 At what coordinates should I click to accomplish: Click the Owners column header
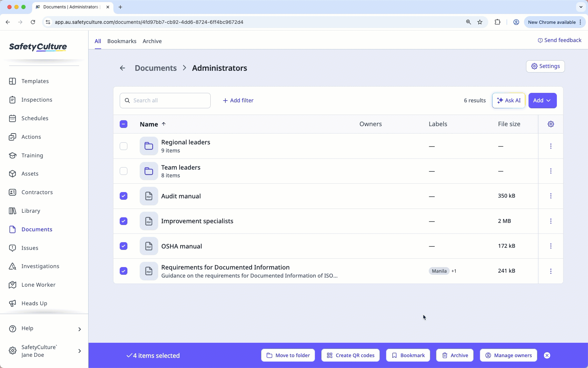click(370, 124)
